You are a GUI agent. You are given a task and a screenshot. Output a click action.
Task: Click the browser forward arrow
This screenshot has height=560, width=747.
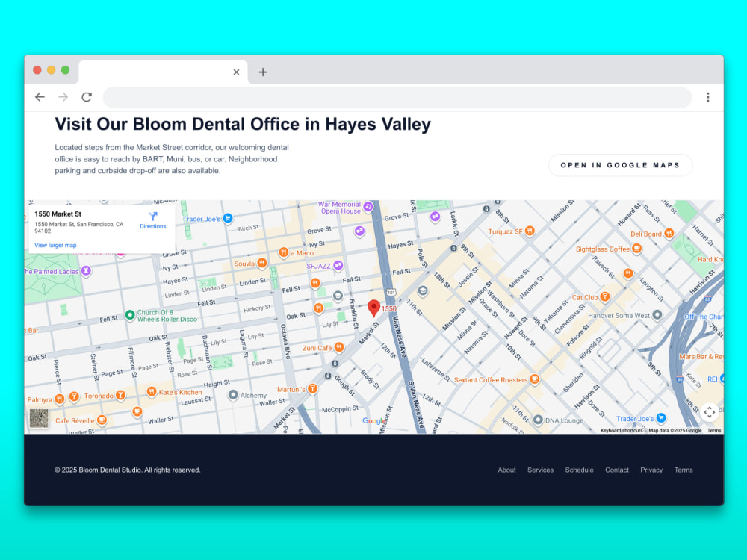pos(63,97)
